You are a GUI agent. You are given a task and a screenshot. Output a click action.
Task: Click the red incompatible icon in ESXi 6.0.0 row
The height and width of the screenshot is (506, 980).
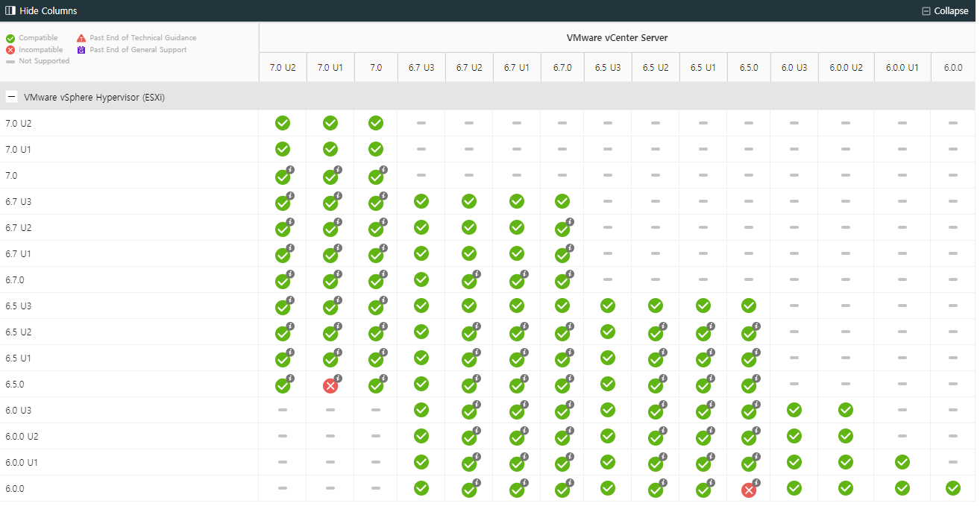click(749, 490)
